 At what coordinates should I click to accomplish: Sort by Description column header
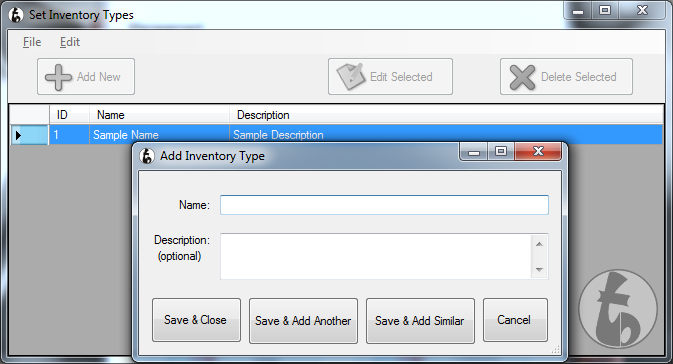[446, 115]
